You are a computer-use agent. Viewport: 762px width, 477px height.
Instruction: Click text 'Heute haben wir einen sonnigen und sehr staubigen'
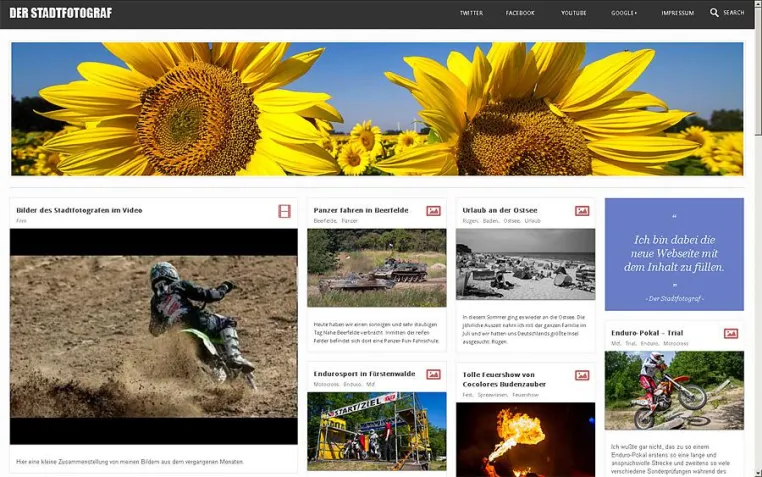375,324
